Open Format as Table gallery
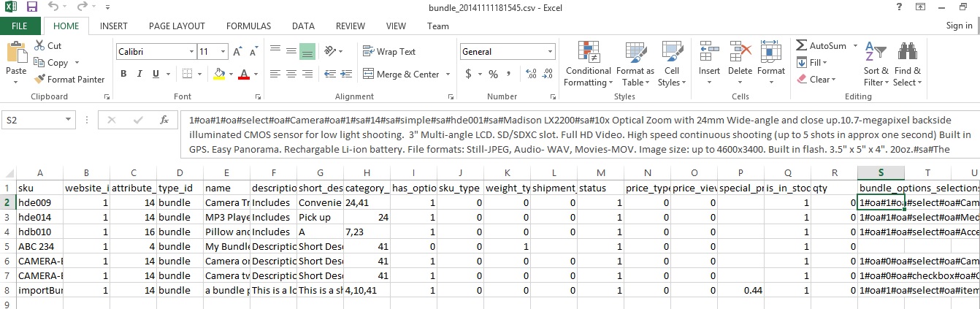The width and height of the screenshot is (980, 309). [635, 64]
